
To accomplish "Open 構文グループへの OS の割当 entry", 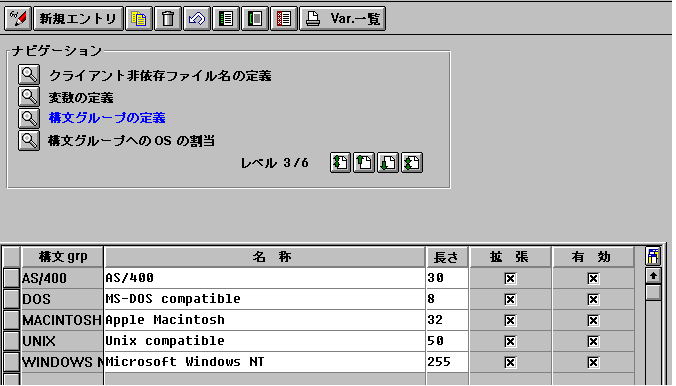I will tap(131, 141).
